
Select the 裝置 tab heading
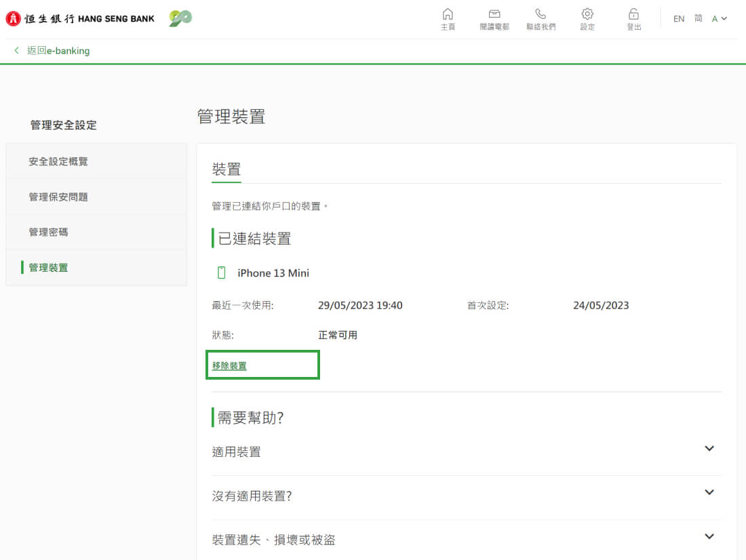[x=226, y=169]
